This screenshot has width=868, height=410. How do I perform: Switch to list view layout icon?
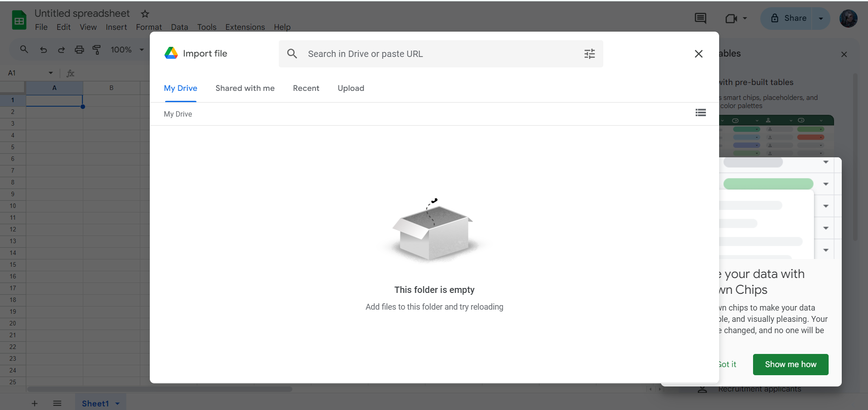(x=701, y=113)
